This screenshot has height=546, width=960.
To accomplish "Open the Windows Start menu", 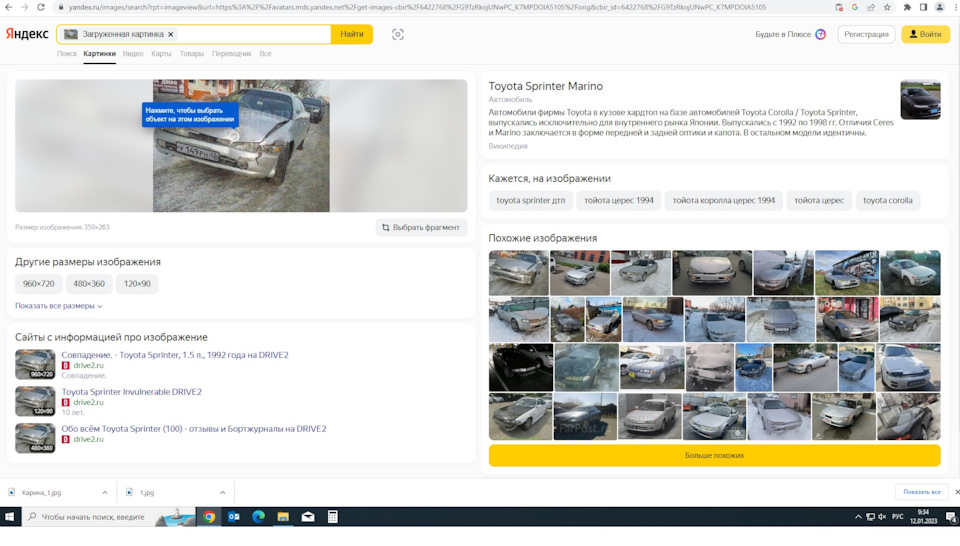I will pos(9,517).
